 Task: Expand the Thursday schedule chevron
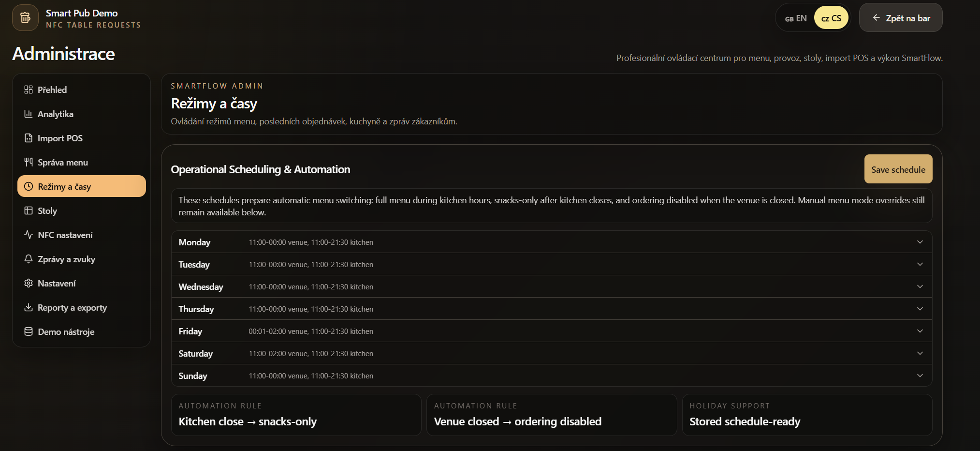click(x=920, y=309)
